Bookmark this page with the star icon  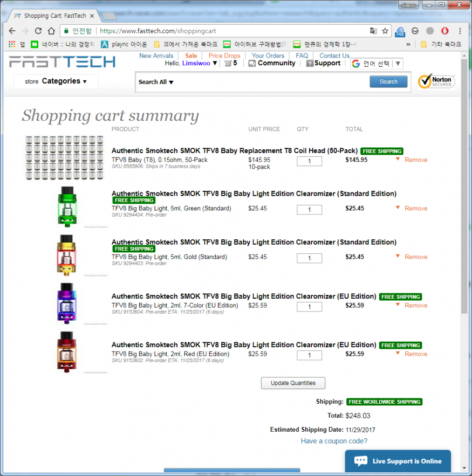(x=385, y=31)
